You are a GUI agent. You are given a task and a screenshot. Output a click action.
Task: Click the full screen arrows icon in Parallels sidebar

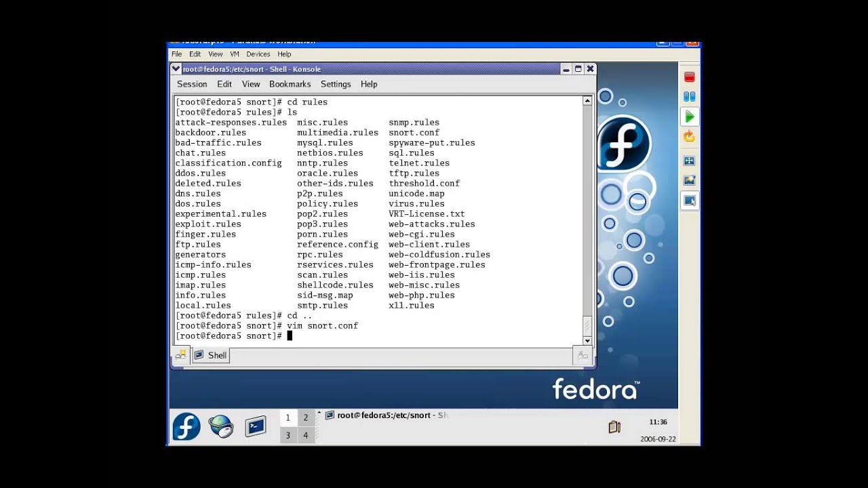(x=689, y=161)
